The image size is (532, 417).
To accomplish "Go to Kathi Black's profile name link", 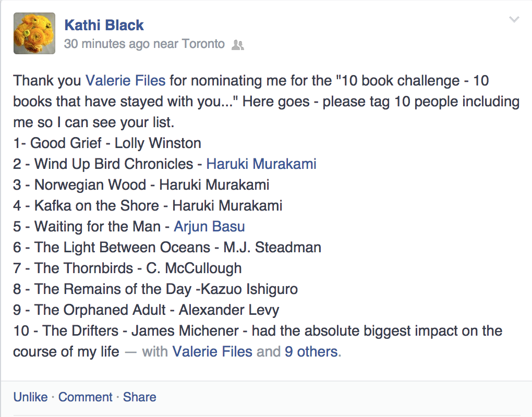I will click(x=104, y=24).
